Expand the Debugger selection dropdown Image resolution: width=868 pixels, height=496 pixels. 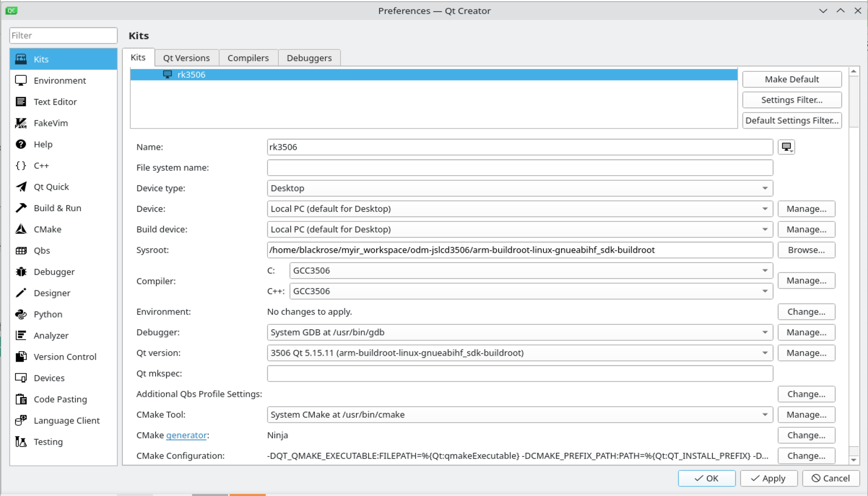(520, 332)
